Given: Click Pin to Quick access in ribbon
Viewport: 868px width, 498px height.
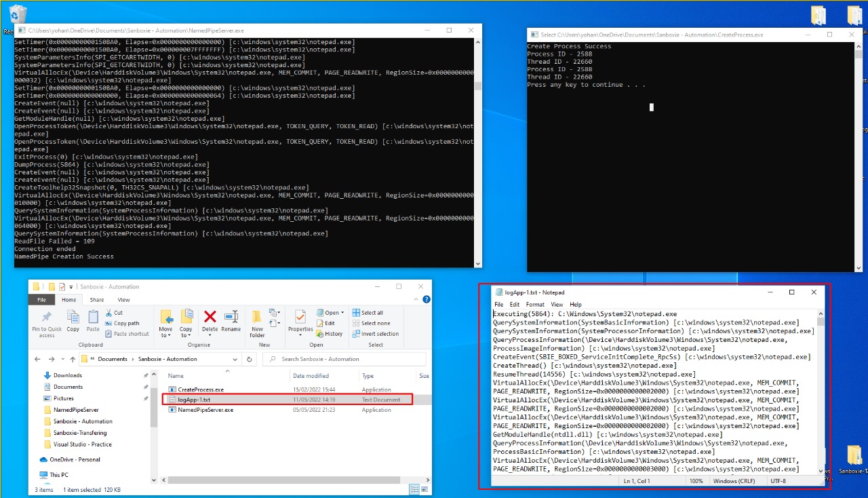Looking at the screenshot, I should 47,323.
